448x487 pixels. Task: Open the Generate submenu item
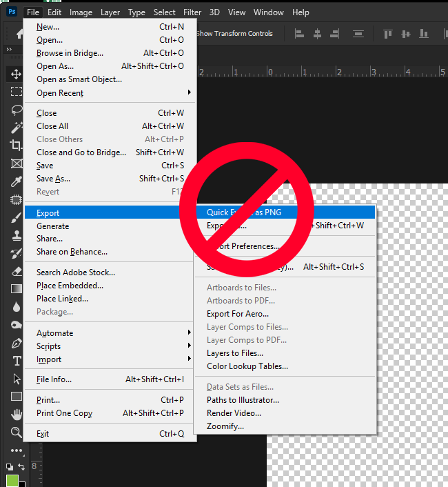pos(109,226)
